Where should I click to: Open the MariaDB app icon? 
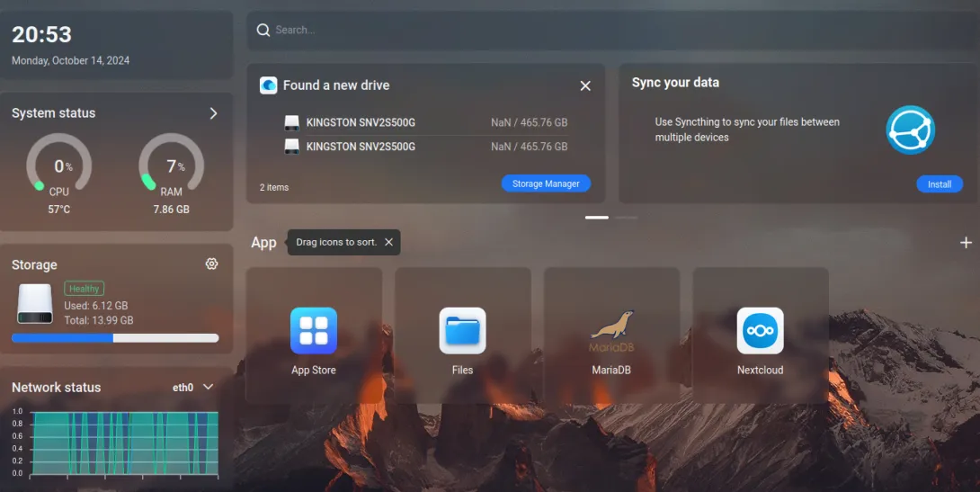point(611,331)
